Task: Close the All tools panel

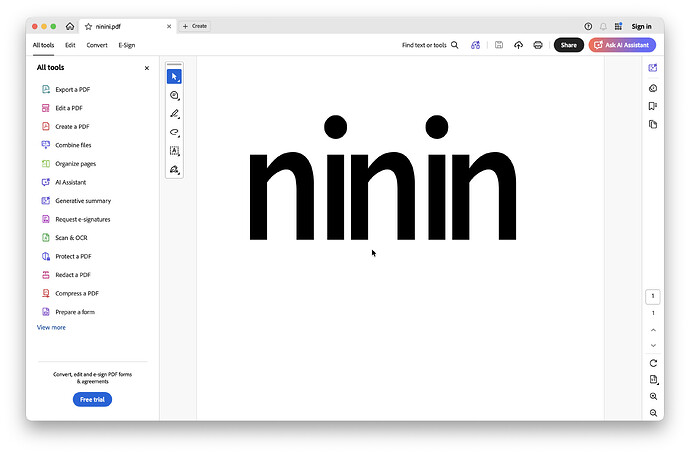Action: click(x=147, y=68)
